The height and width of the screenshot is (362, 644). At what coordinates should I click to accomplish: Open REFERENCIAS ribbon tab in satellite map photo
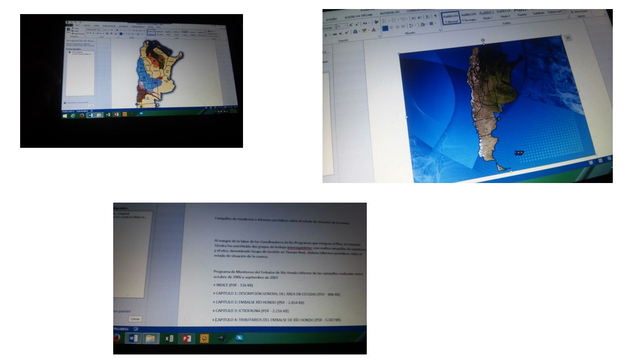point(389,12)
